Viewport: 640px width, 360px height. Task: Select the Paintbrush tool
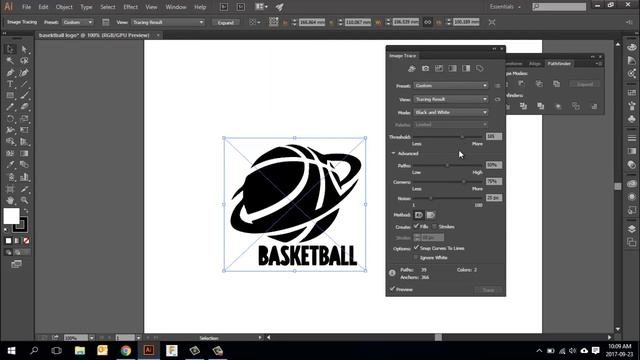click(x=24, y=96)
